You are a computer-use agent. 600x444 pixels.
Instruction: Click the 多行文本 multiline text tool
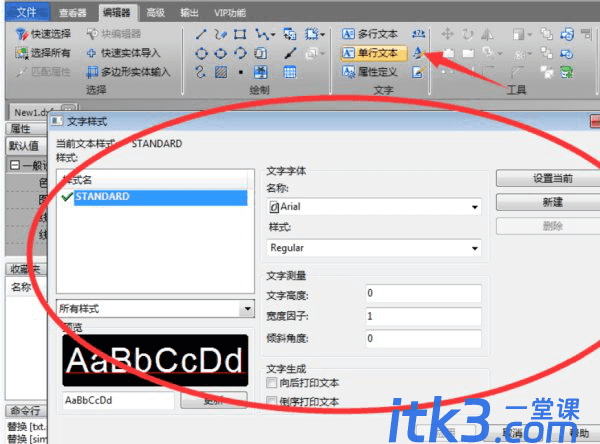pyautogui.click(x=370, y=34)
